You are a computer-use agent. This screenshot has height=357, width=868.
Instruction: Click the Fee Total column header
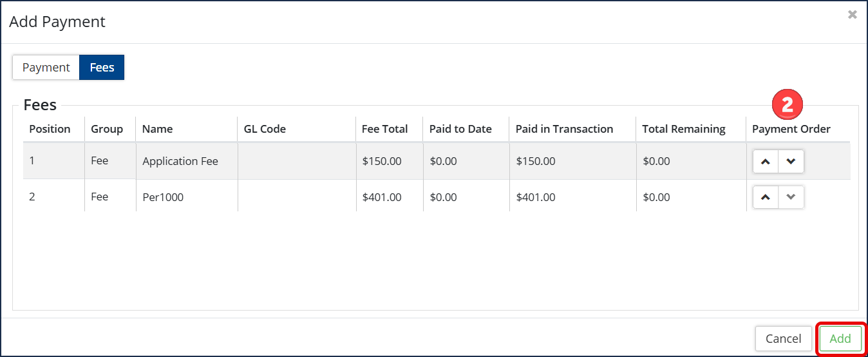(385, 129)
